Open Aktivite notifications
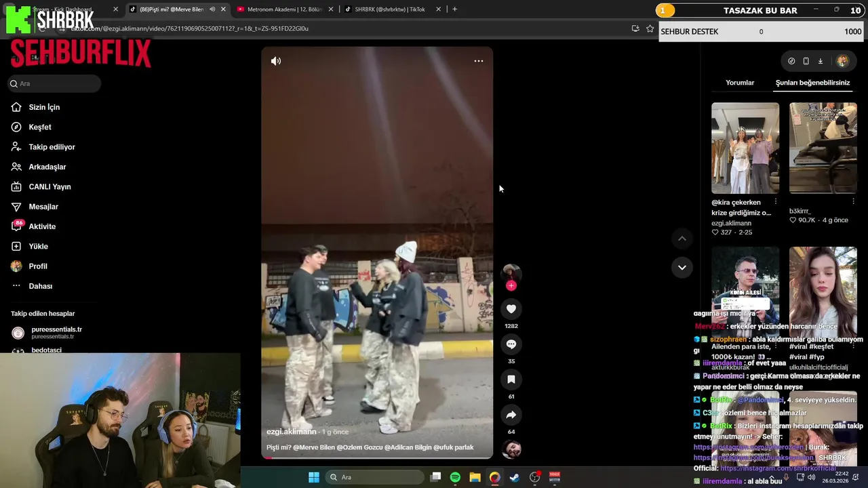The height and width of the screenshot is (488, 868). [42, 226]
